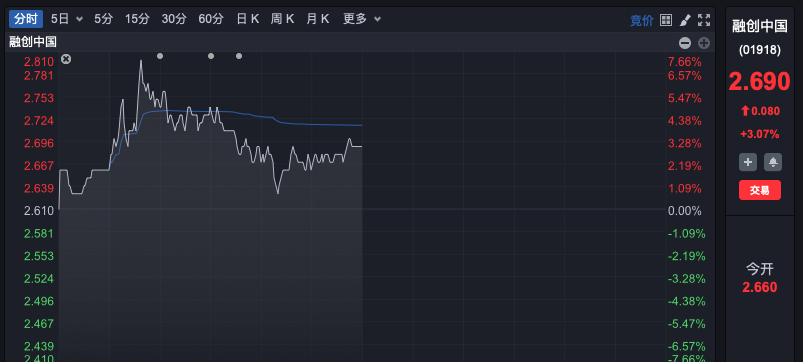Click the 今开 opening price 2.660
The image size is (803, 362).
[759, 287]
